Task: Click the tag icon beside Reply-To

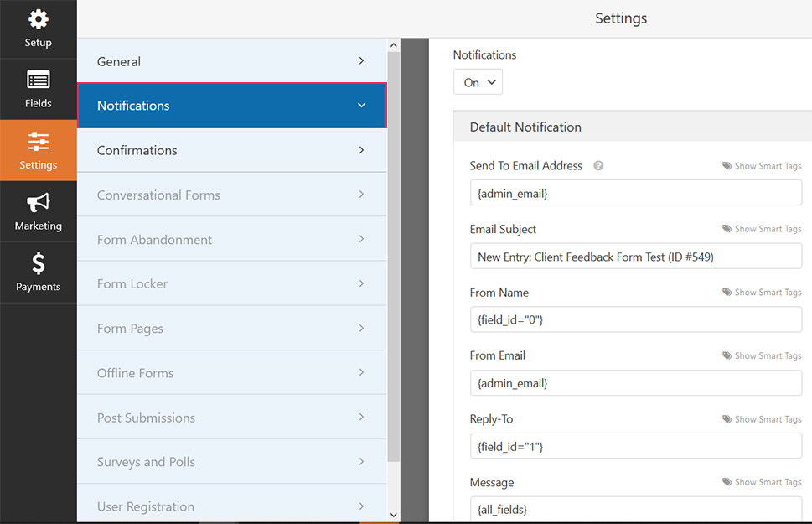Action: 725,418
